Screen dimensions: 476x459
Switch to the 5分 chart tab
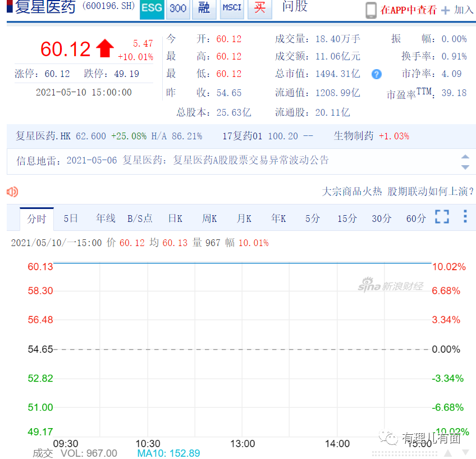click(313, 219)
